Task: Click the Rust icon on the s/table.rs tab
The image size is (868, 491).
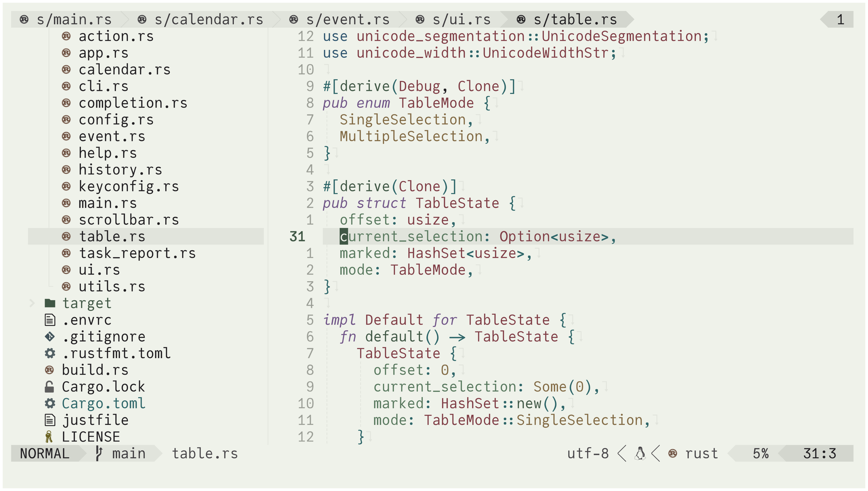Action: click(x=521, y=20)
